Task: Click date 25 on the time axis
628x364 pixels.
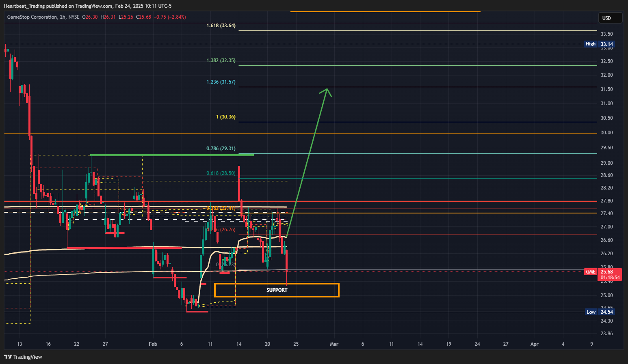Action: (296, 344)
